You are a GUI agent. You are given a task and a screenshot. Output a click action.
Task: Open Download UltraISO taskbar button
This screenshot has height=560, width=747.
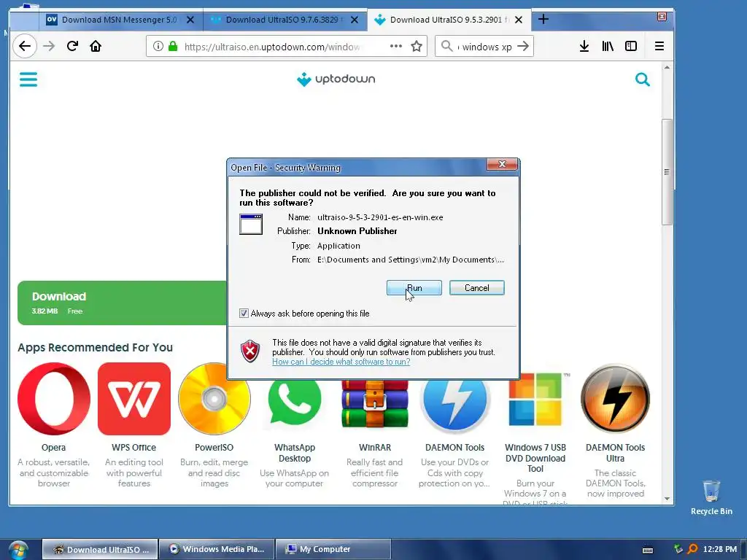[x=100, y=550]
